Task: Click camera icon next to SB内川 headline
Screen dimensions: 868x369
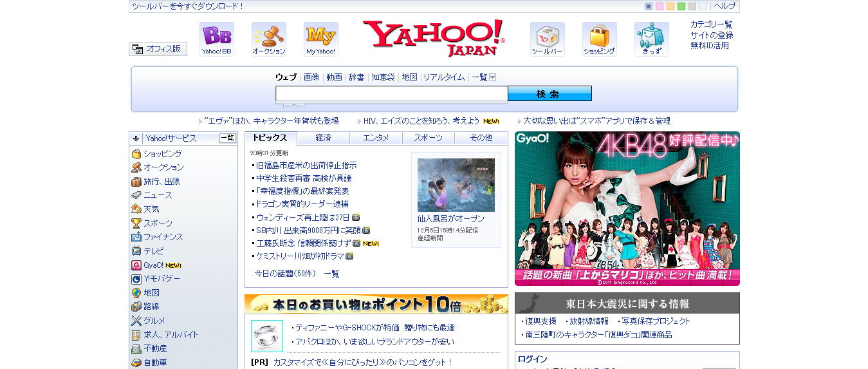Action: (366, 231)
